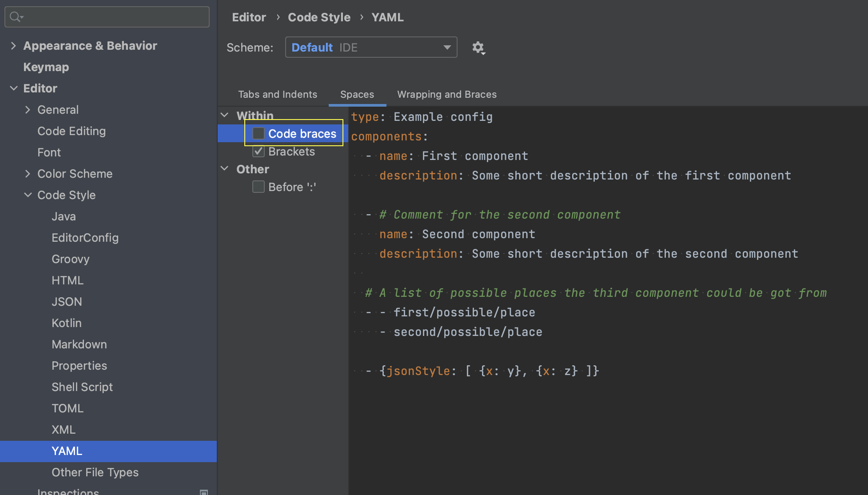
Task: Click the Code Style breadcrumb link
Action: (319, 17)
